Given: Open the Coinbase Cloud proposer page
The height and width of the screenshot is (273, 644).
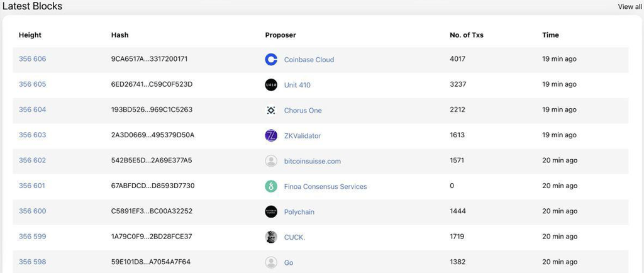Looking at the screenshot, I should 309,60.
